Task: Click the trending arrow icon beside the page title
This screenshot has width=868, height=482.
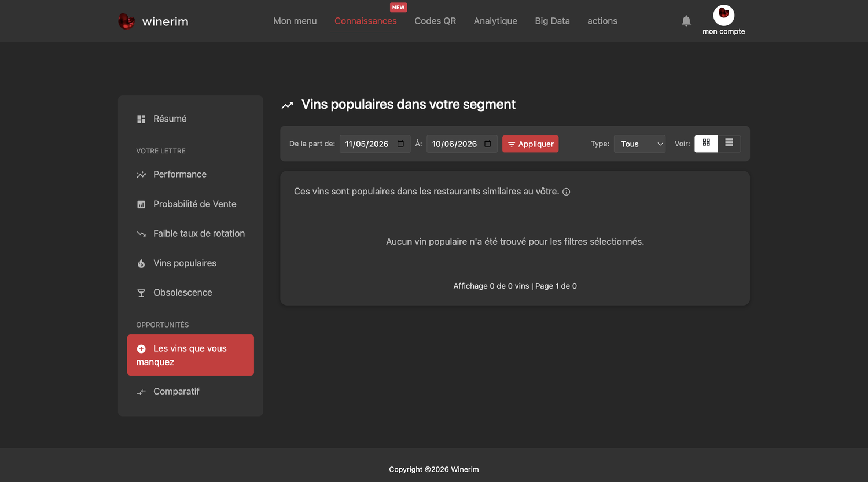Action: (x=287, y=105)
